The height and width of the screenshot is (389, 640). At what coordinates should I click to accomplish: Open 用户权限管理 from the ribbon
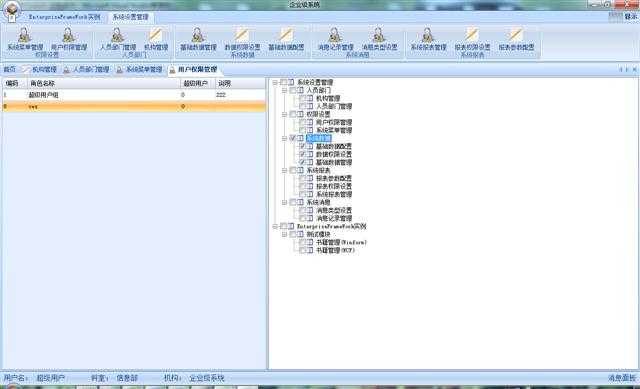coord(69,38)
